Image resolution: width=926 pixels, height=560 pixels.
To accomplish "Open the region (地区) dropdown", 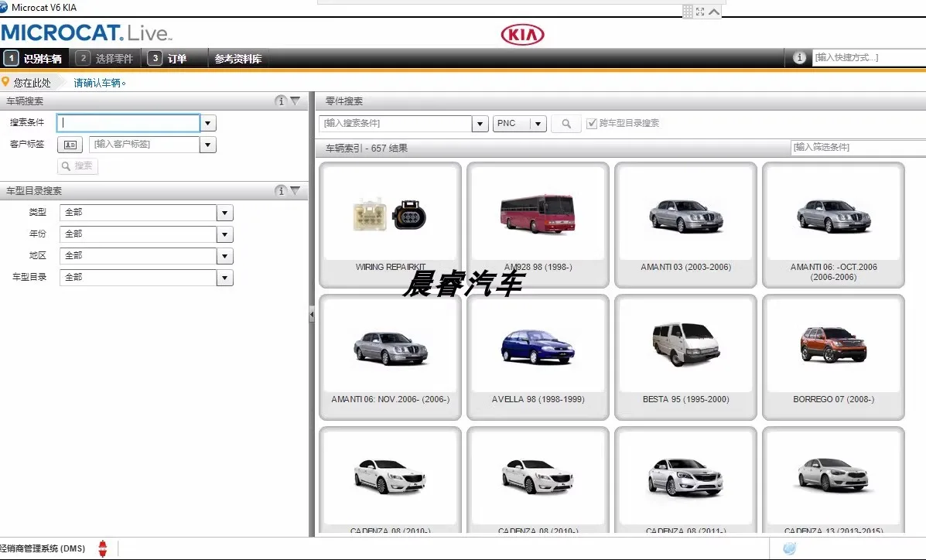I will (x=225, y=256).
